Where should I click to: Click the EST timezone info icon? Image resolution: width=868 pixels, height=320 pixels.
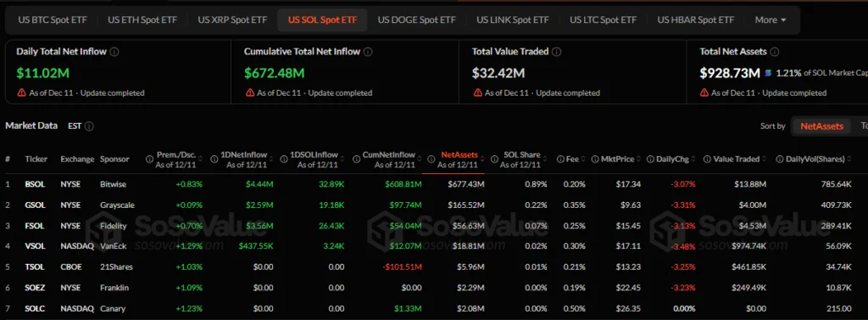click(89, 126)
